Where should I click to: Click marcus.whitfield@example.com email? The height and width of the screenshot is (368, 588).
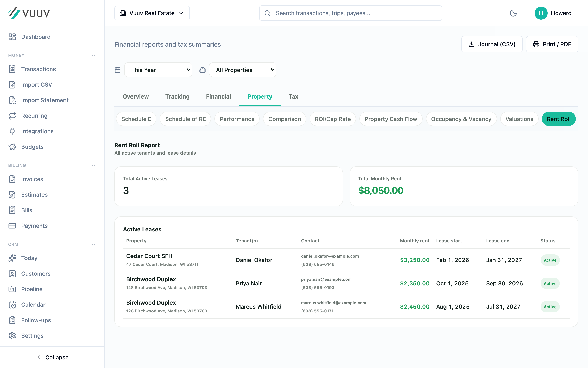333,303
